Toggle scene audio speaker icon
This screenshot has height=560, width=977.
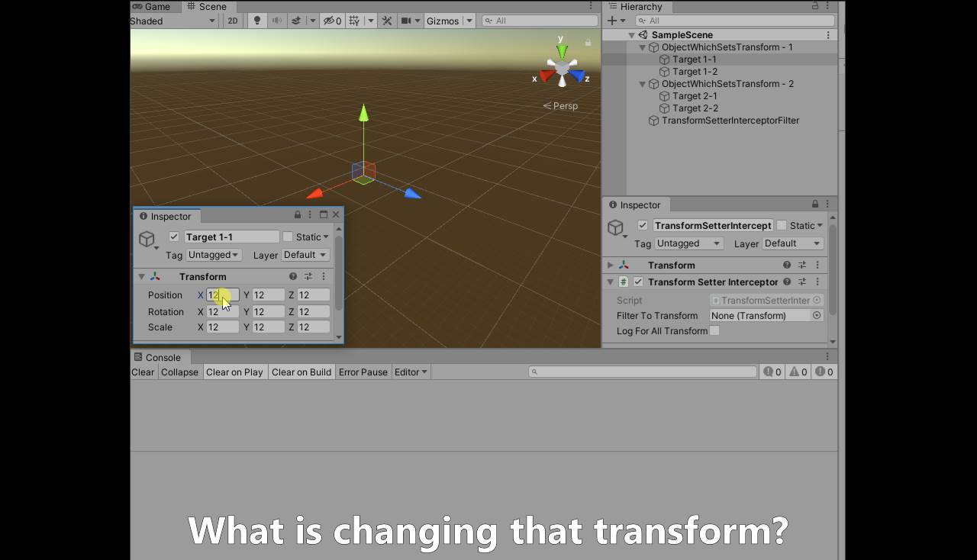pos(276,21)
